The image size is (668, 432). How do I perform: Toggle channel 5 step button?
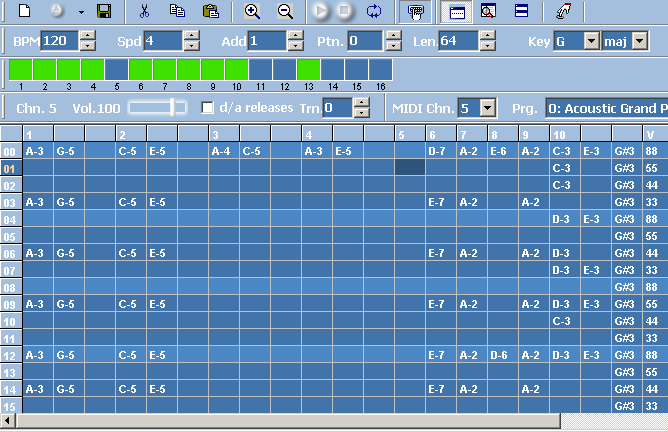tap(116, 69)
